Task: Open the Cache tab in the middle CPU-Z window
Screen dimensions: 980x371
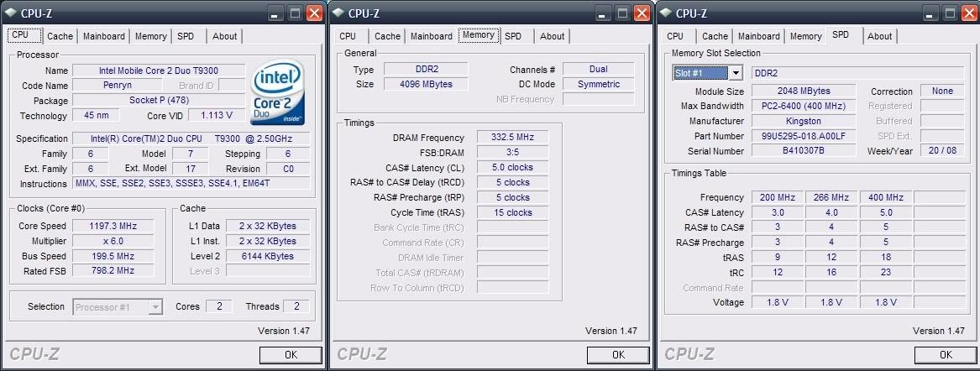Action: (x=387, y=36)
